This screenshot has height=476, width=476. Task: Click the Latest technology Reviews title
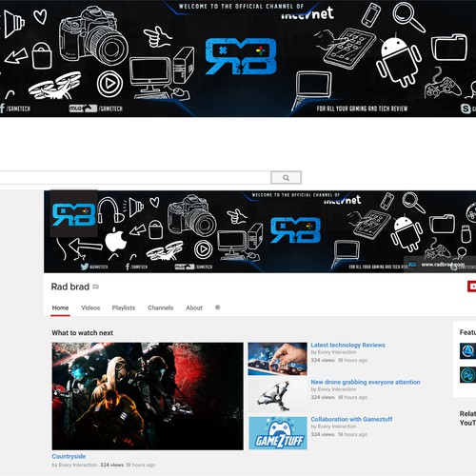click(348, 345)
